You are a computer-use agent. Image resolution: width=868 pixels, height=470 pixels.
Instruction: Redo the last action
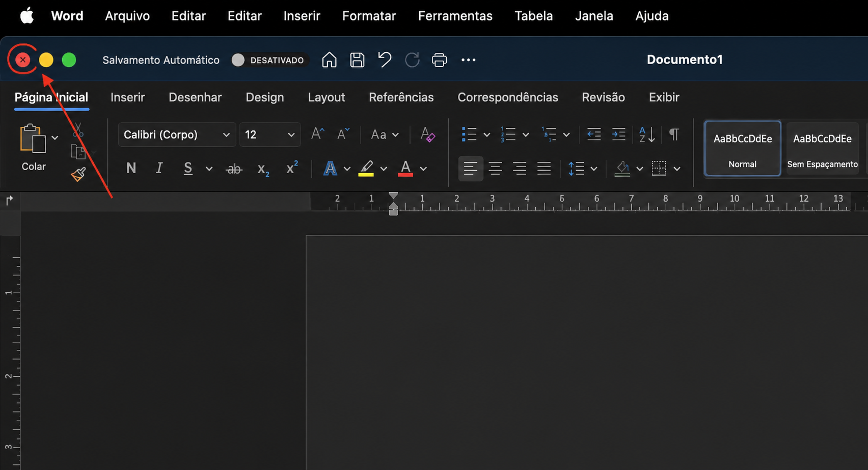(412, 60)
